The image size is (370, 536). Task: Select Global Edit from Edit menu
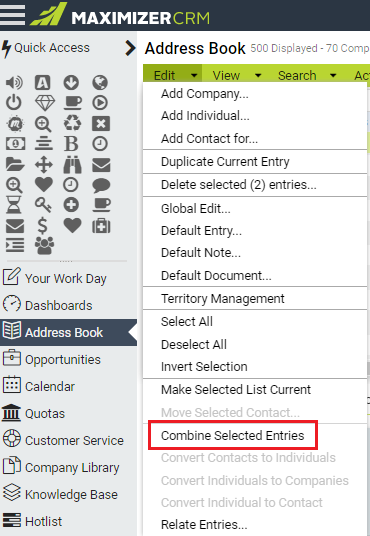point(196,209)
